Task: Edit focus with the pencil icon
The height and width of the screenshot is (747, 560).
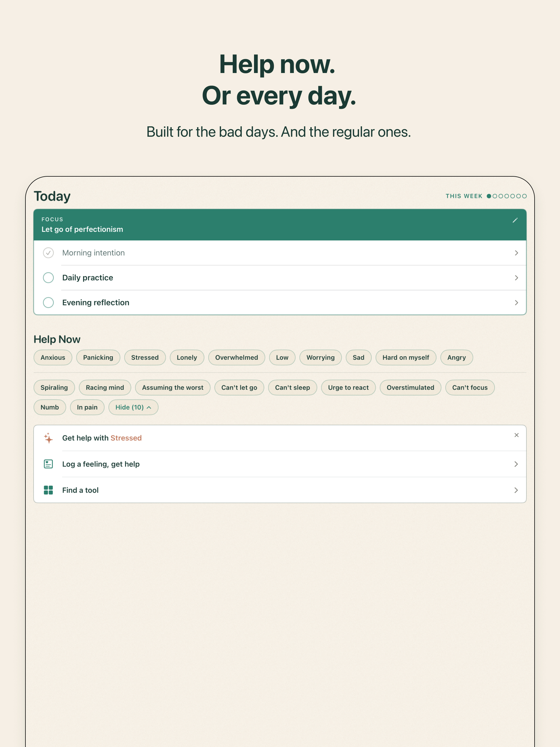Action: coord(515,220)
